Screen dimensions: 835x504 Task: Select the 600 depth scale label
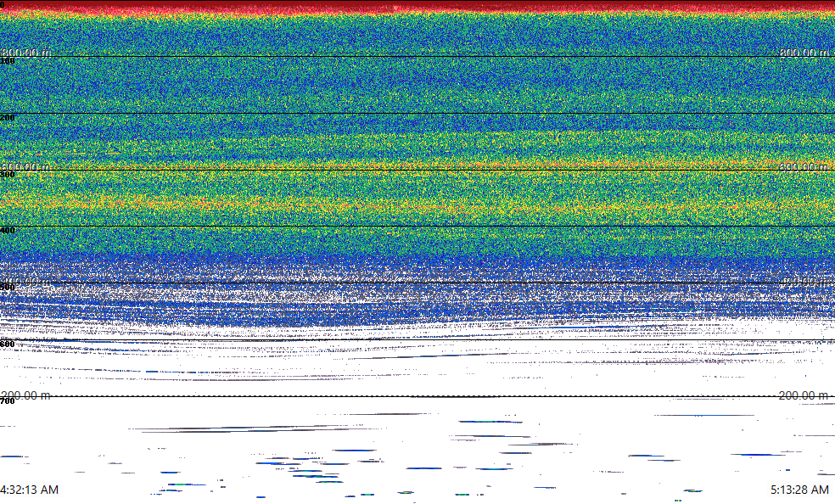8,344
